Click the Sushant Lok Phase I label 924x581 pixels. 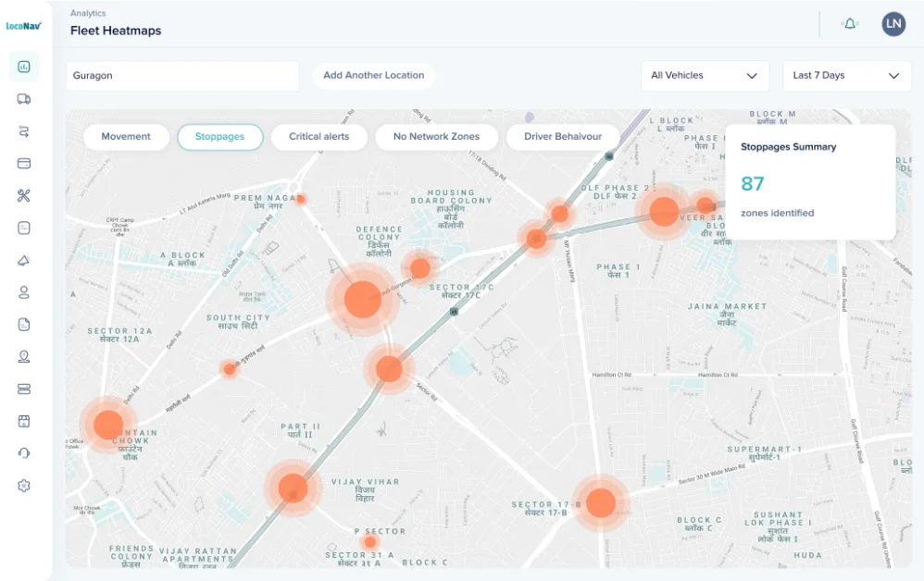(778, 526)
